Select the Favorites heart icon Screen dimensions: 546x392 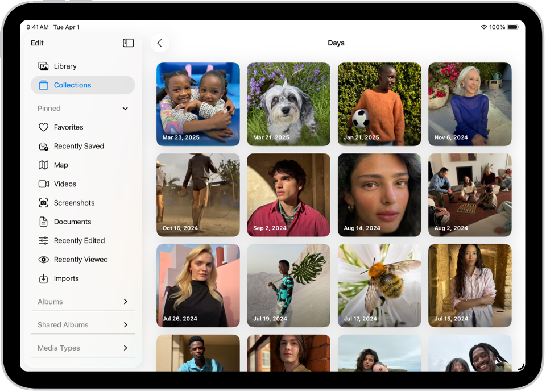tap(44, 127)
